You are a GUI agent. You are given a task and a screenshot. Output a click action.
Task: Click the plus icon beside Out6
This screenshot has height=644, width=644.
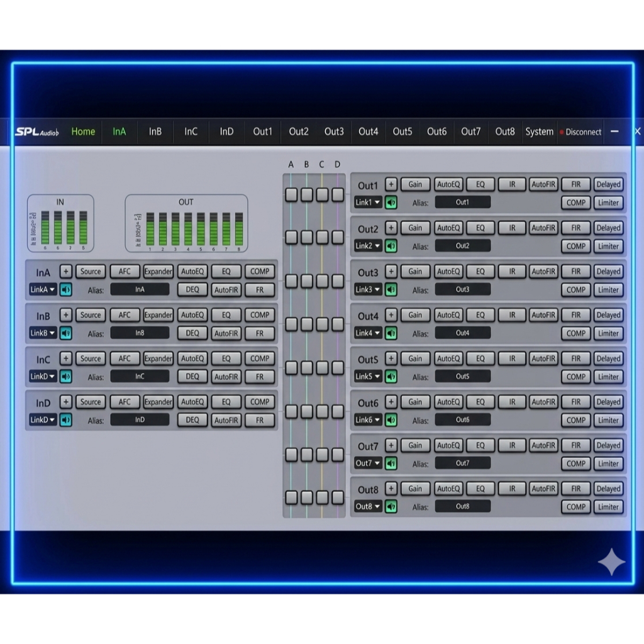[391, 402]
